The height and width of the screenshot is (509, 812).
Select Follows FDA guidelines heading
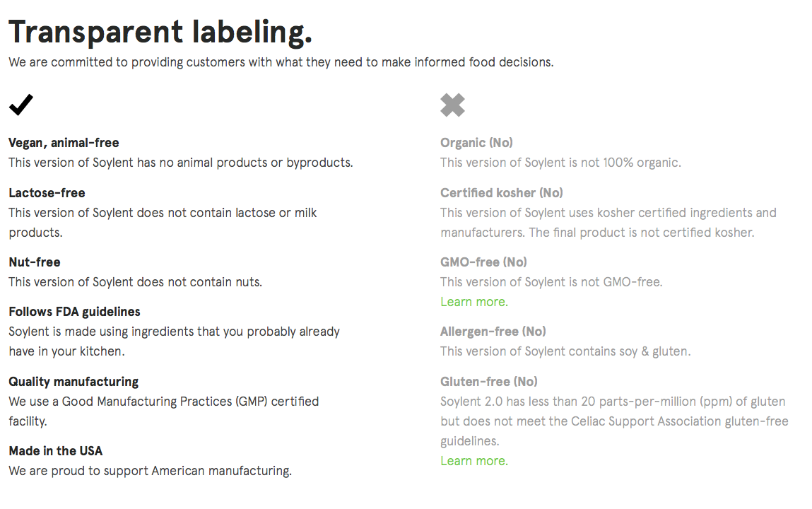pyautogui.click(x=74, y=312)
